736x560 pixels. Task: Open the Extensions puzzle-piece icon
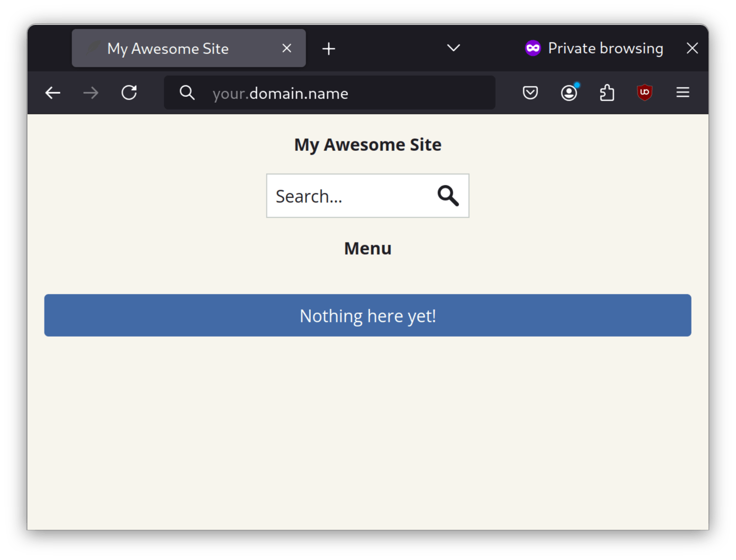click(x=607, y=93)
